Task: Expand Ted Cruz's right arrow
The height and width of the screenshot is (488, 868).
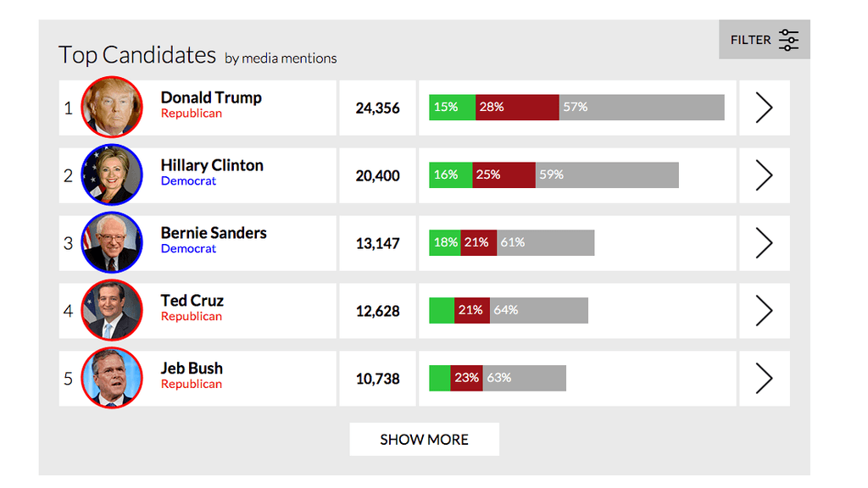Action: coord(764,311)
